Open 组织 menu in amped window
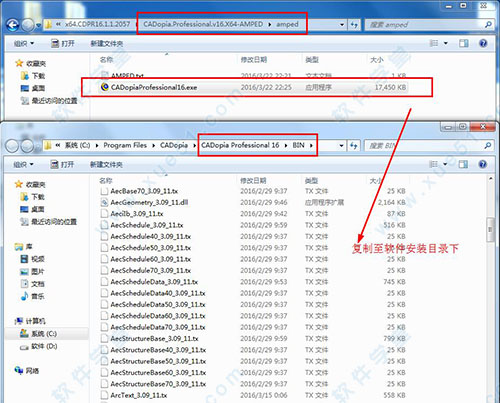 [24, 44]
